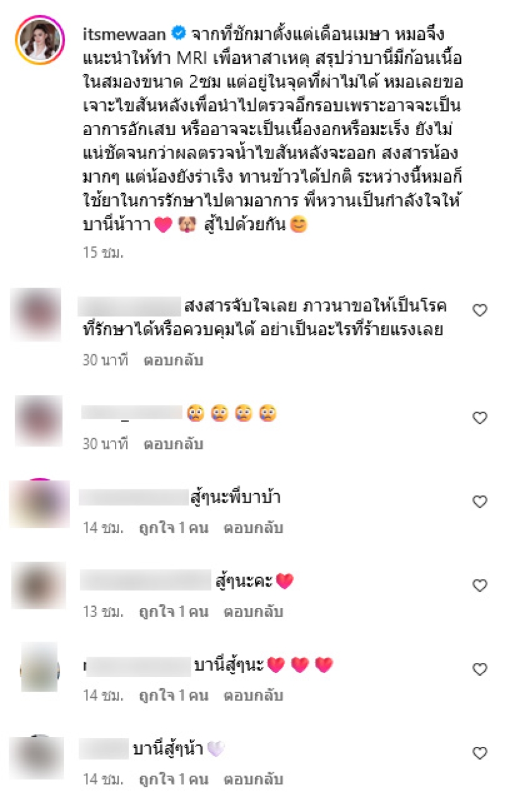Image resolution: width=505 pixels, height=812 pixels.
Task: Like the comment บานี่สู้ๆน้า with white heart
Action: point(480,753)
